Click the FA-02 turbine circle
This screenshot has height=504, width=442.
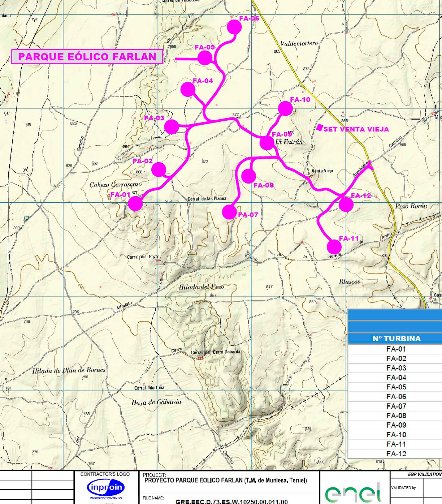click(x=159, y=169)
